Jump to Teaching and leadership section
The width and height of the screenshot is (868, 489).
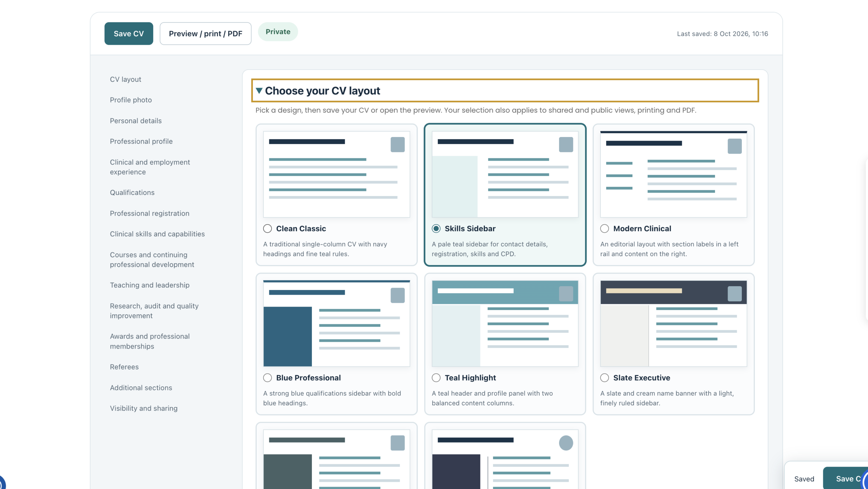coord(150,285)
